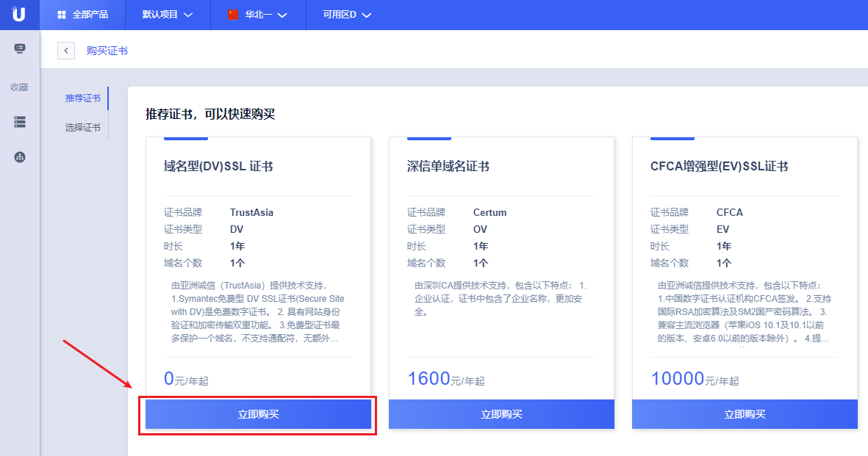This screenshot has height=456, width=868.
Task: Go back using the arrow button
Action: (66, 51)
